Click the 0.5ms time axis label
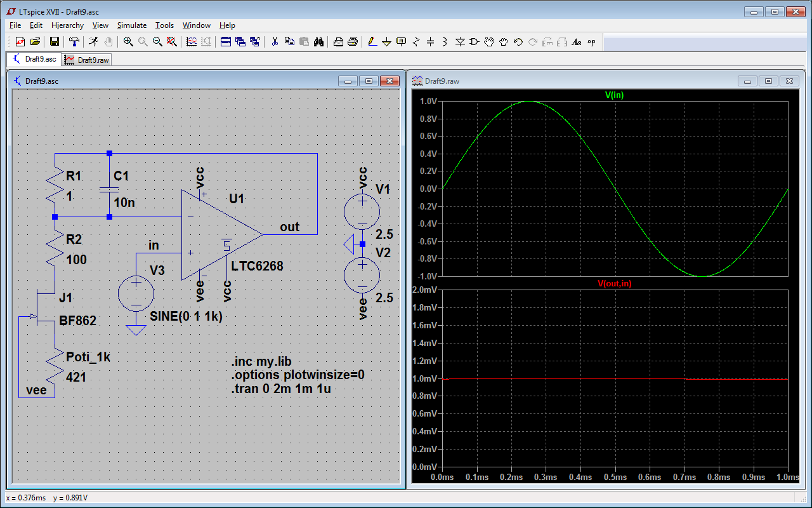812x508 pixels. [615, 477]
